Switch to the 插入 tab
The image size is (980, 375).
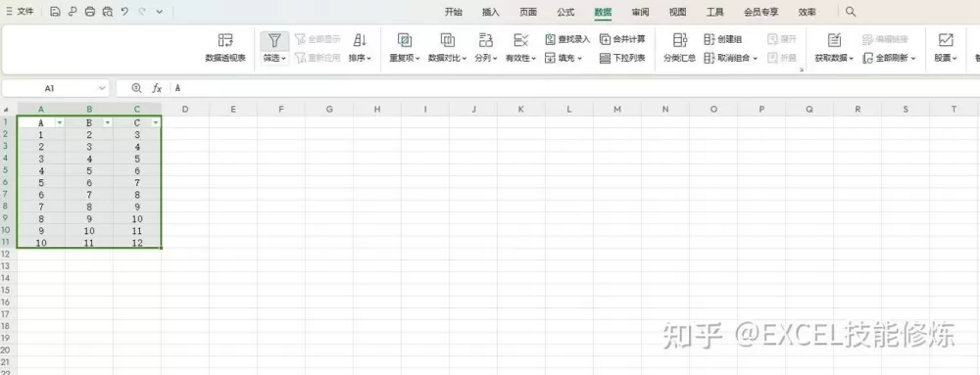(x=491, y=12)
